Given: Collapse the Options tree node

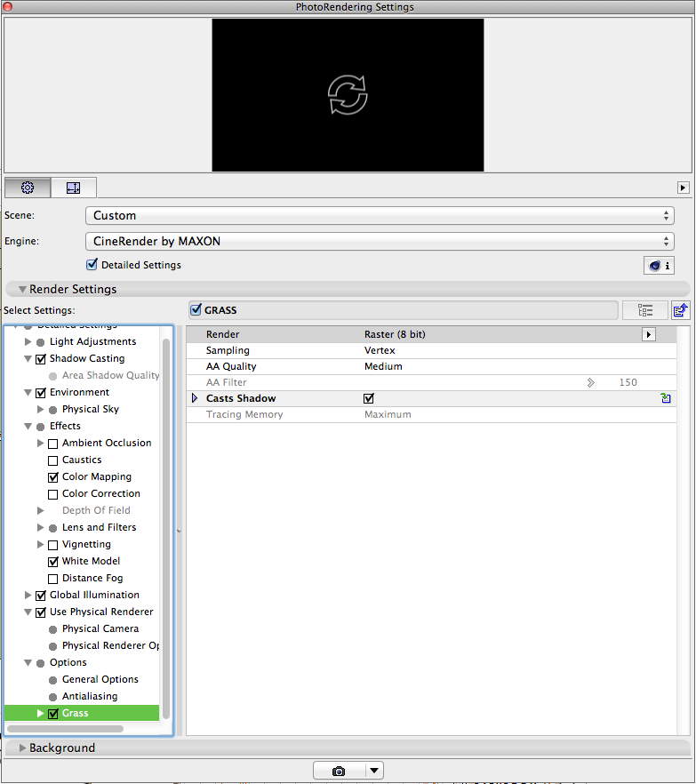Looking at the screenshot, I should (28, 662).
